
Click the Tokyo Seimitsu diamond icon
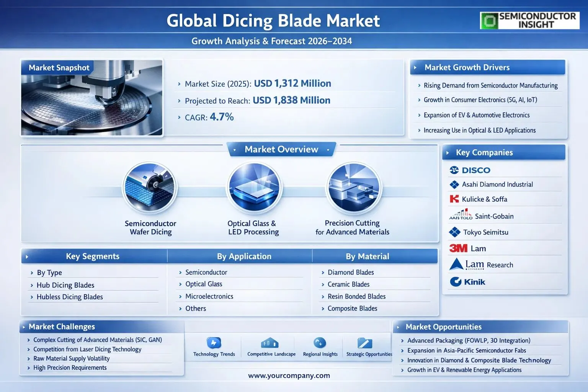coord(454,232)
